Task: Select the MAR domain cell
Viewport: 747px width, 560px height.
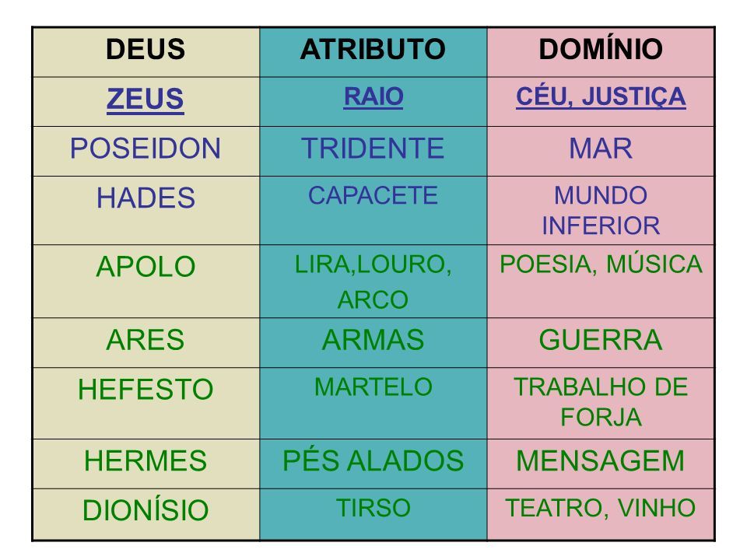Action: pyautogui.click(x=601, y=151)
